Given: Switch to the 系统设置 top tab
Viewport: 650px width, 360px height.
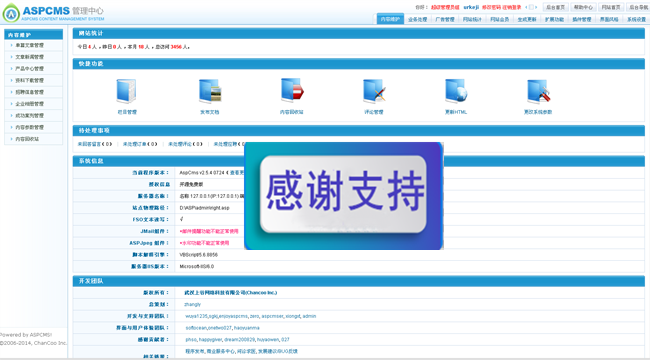Looking at the screenshot, I should (636, 19).
